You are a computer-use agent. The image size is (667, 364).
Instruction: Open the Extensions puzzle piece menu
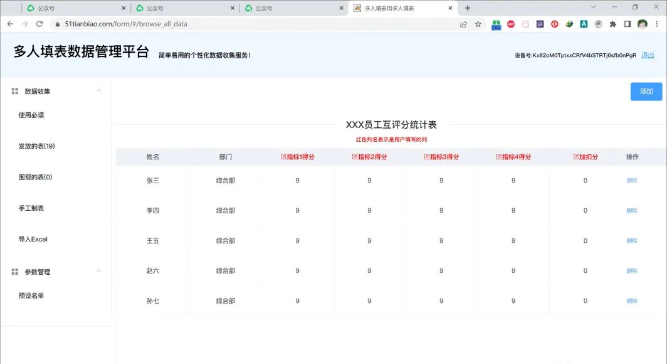[x=613, y=24]
